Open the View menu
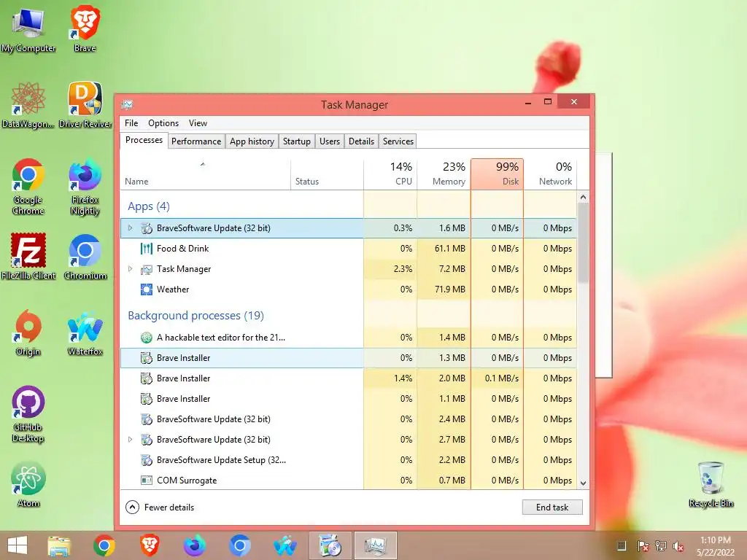The width and height of the screenshot is (747, 560). pos(198,123)
